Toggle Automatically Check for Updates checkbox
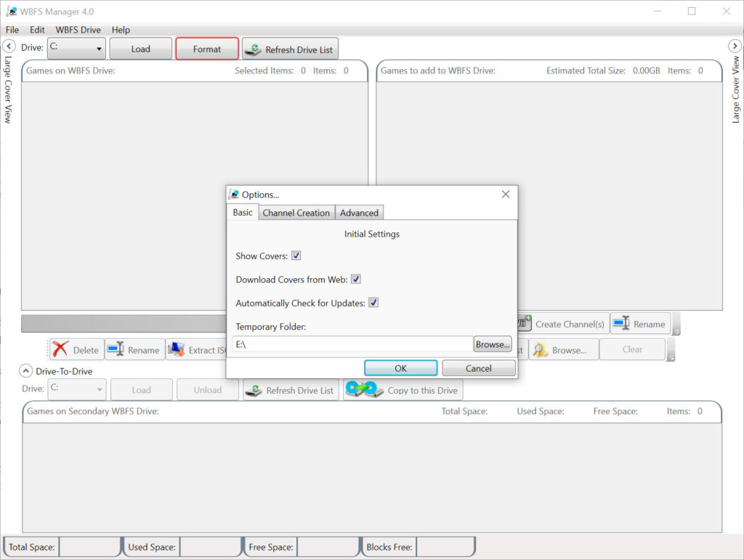 [x=373, y=303]
